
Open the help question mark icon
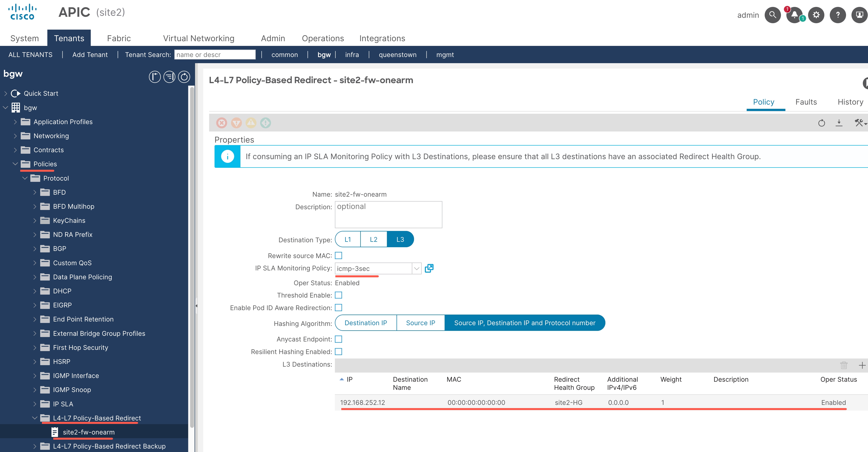(x=838, y=15)
